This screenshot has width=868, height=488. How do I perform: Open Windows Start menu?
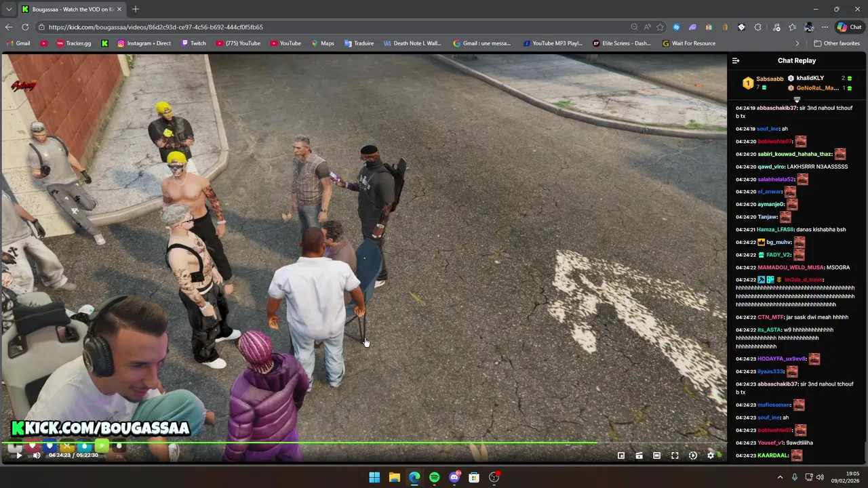point(374,477)
